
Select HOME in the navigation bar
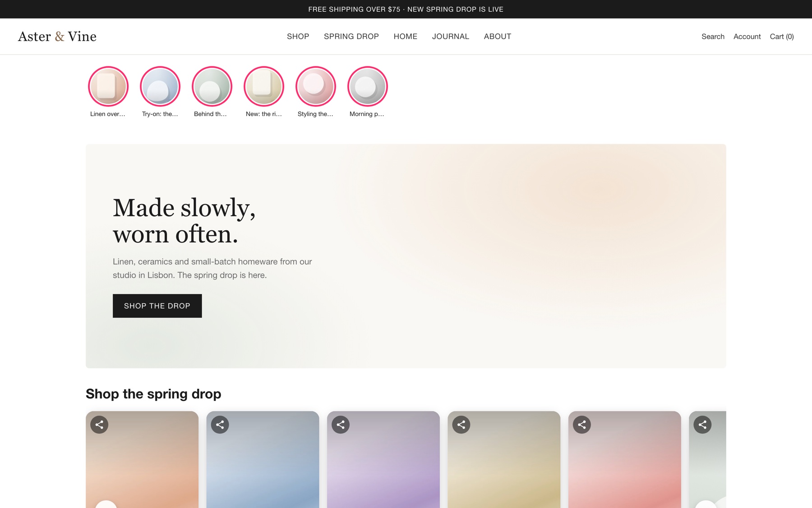[406, 37]
